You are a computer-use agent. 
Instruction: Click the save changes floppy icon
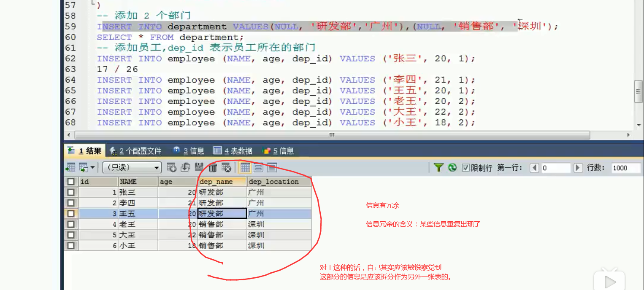[x=199, y=168]
